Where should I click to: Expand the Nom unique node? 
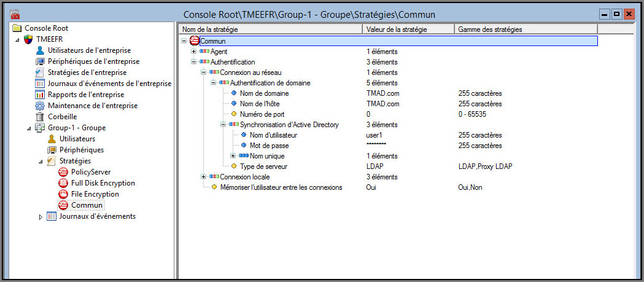(233, 156)
